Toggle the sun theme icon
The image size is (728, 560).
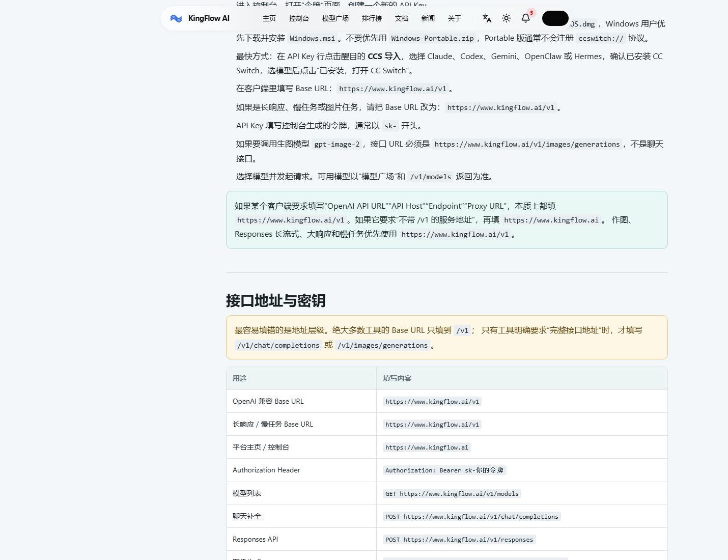pos(506,18)
